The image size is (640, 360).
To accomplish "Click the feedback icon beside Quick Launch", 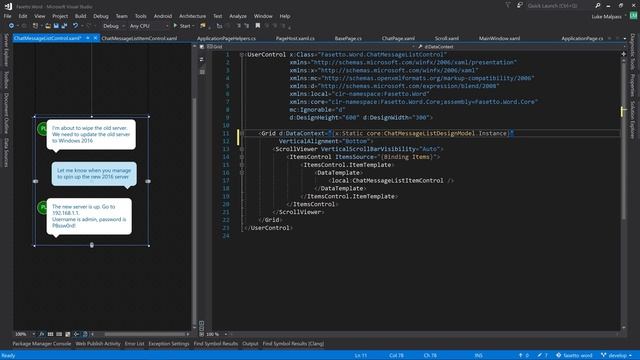I will coord(520,5).
